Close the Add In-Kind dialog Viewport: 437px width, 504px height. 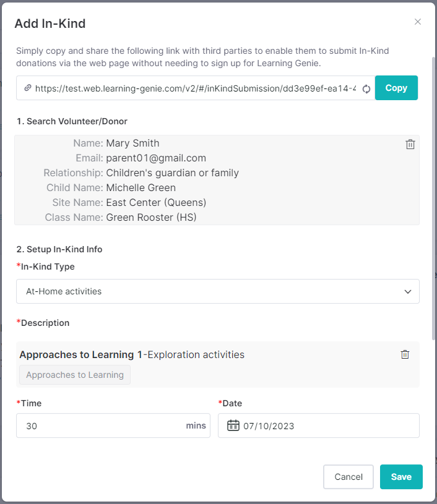[418, 22]
